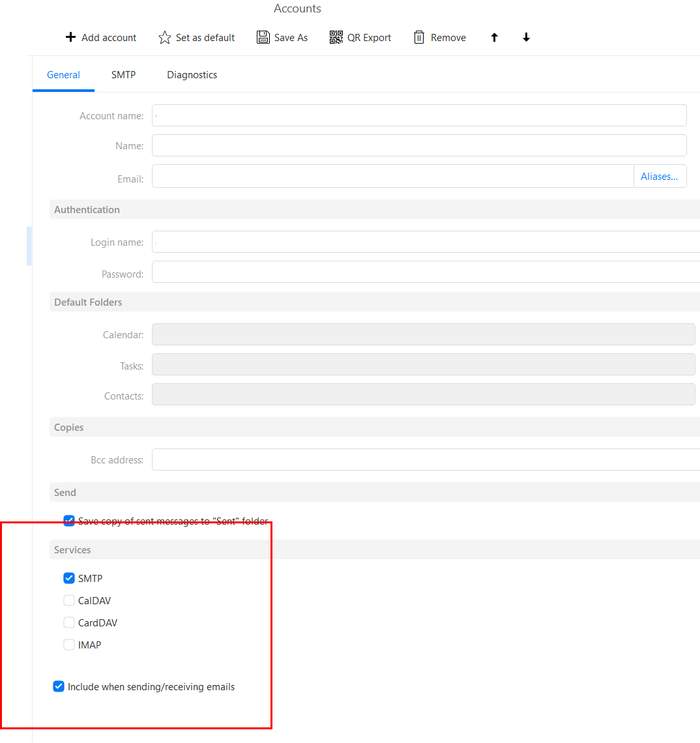The width and height of the screenshot is (700, 743).
Task: Click the Name input field
Action: pyautogui.click(x=419, y=145)
